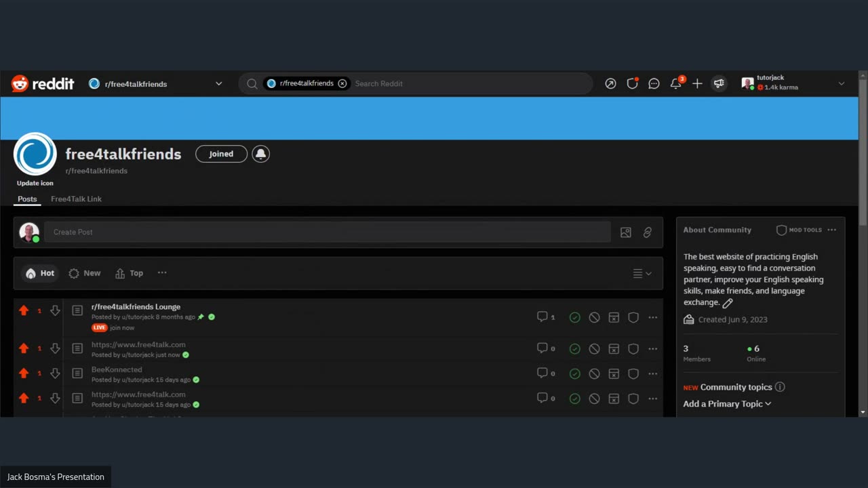Open the Popular arrow icon in header
Image resolution: width=868 pixels, height=488 pixels.
pyautogui.click(x=610, y=83)
